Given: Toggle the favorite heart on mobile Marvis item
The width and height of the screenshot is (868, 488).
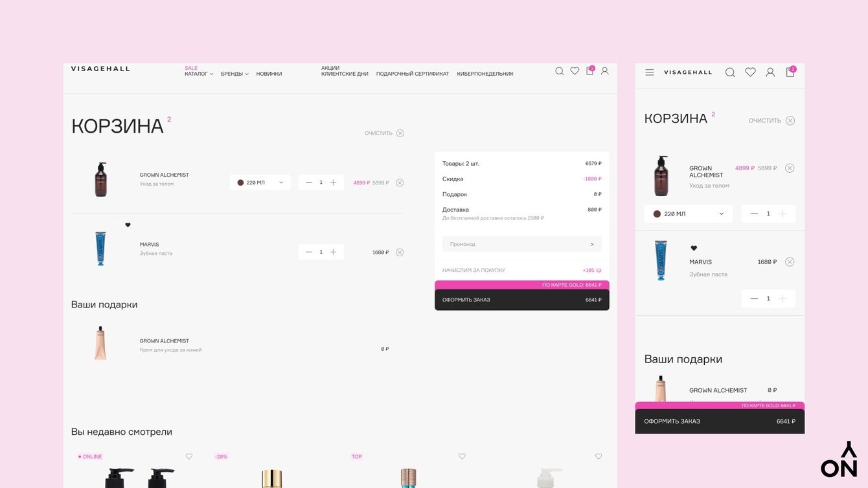Looking at the screenshot, I should pyautogui.click(x=694, y=248).
